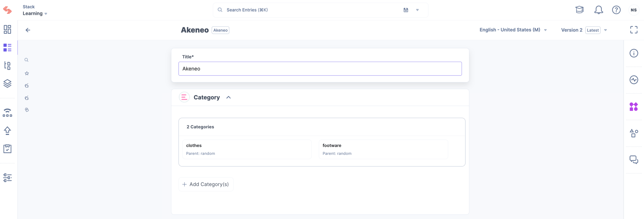The image size is (644, 219).
Task: Click the saved searches icon in search bar
Action: tap(406, 10)
